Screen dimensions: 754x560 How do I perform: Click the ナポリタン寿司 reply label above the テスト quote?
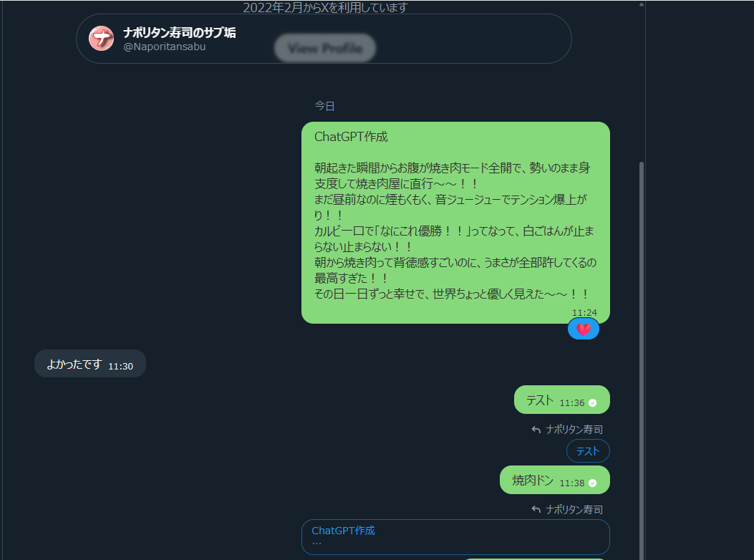coord(574,430)
